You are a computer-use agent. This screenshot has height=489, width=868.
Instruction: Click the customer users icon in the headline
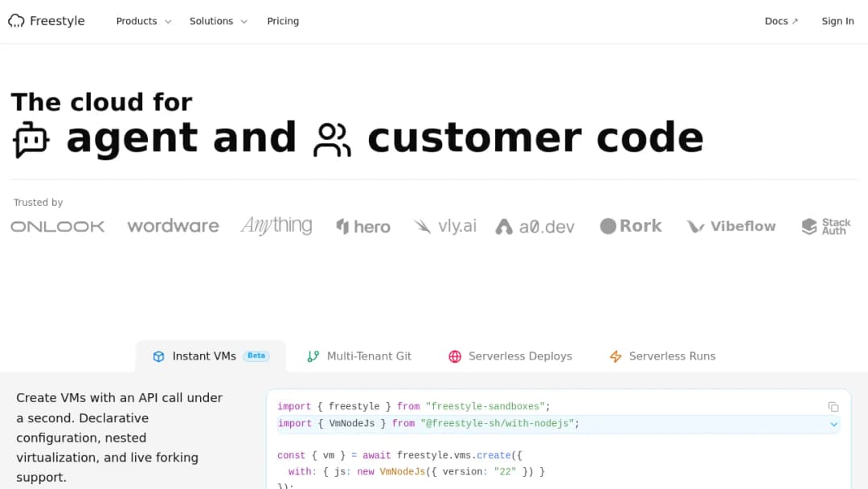tap(332, 140)
